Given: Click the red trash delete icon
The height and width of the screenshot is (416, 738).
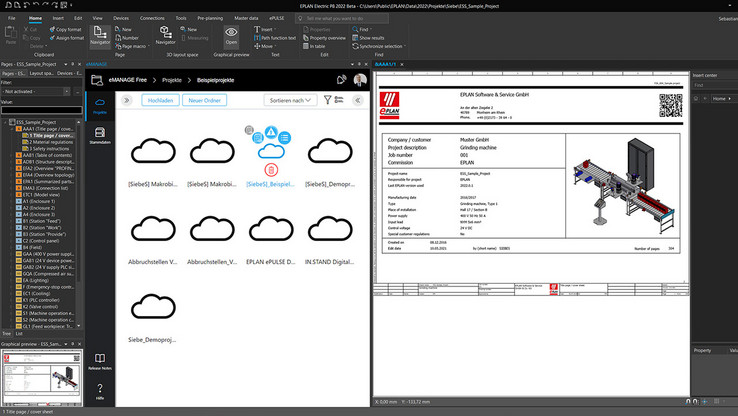Looking at the screenshot, I should (271, 171).
